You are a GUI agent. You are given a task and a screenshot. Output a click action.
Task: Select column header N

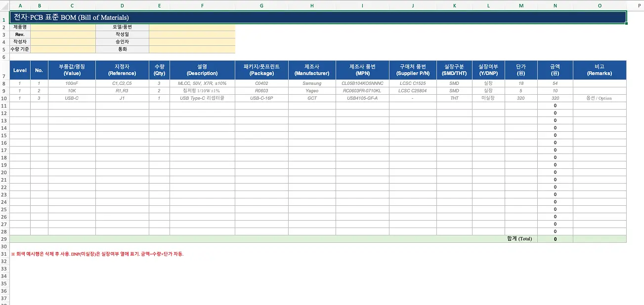[555, 5]
